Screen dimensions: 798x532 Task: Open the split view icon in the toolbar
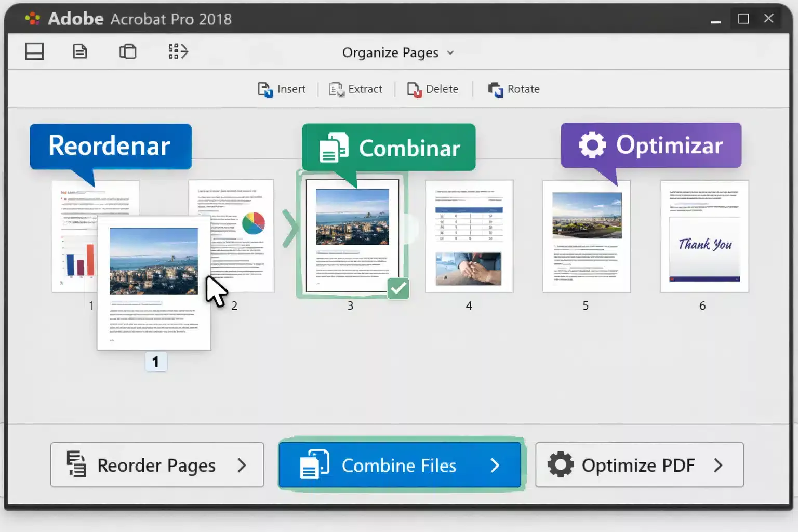pyautogui.click(x=34, y=51)
